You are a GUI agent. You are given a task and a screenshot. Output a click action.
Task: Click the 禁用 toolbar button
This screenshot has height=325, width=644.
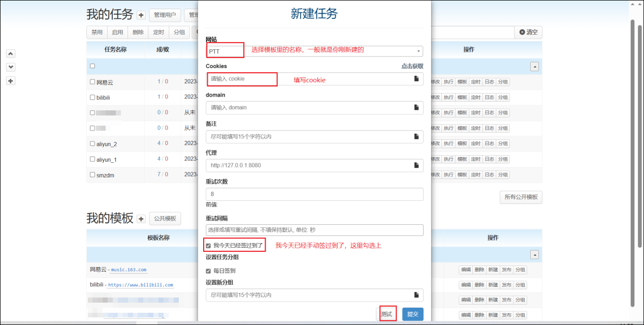(x=97, y=32)
